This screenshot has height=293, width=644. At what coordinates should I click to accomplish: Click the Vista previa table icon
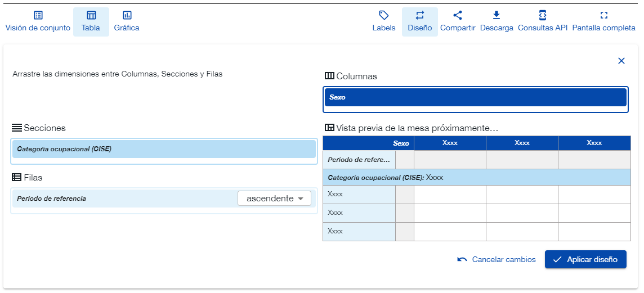click(329, 128)
